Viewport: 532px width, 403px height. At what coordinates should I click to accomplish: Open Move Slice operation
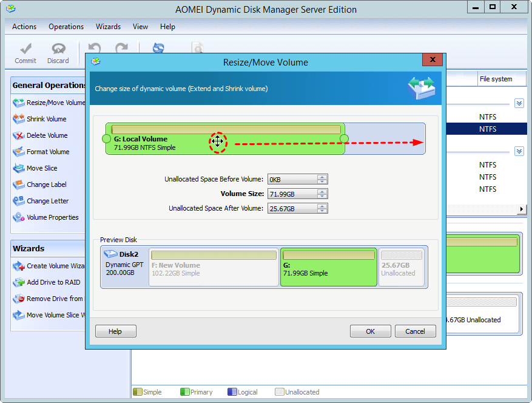[35, 168]
